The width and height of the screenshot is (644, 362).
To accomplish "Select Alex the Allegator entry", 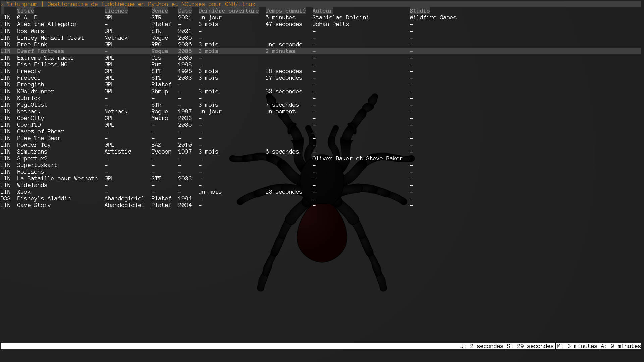I will tap(47, 24).
